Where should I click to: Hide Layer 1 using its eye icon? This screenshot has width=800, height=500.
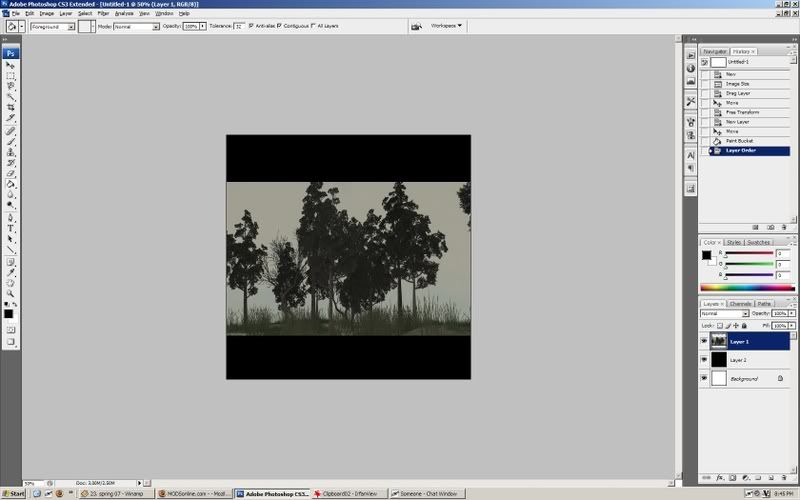click(704, 341)
